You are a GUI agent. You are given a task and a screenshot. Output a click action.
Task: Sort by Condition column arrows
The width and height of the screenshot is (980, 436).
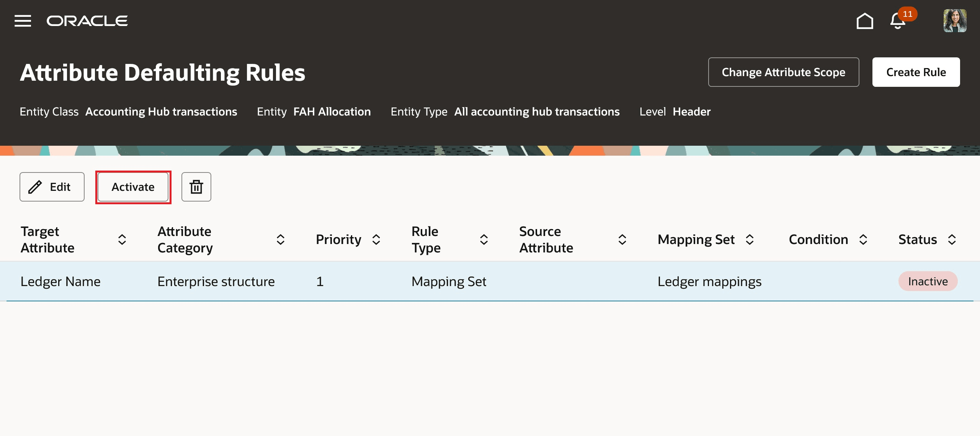(x=863, y=240)
